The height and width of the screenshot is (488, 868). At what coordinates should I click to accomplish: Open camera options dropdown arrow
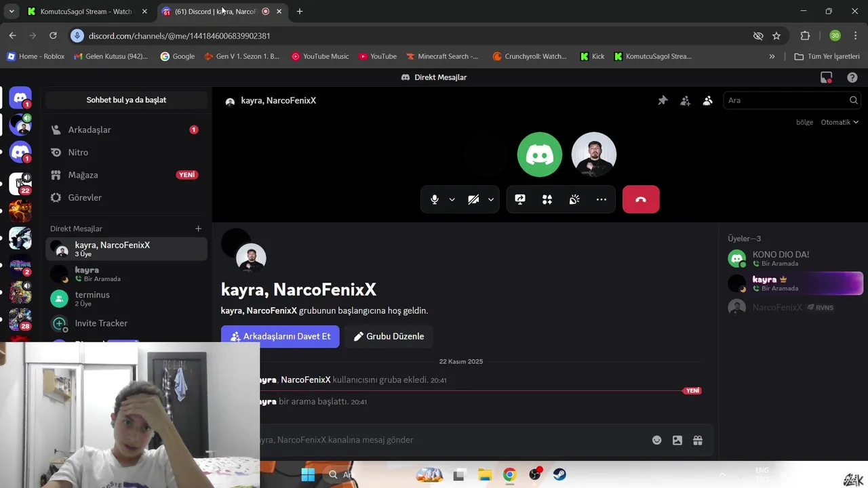(490, 200)
